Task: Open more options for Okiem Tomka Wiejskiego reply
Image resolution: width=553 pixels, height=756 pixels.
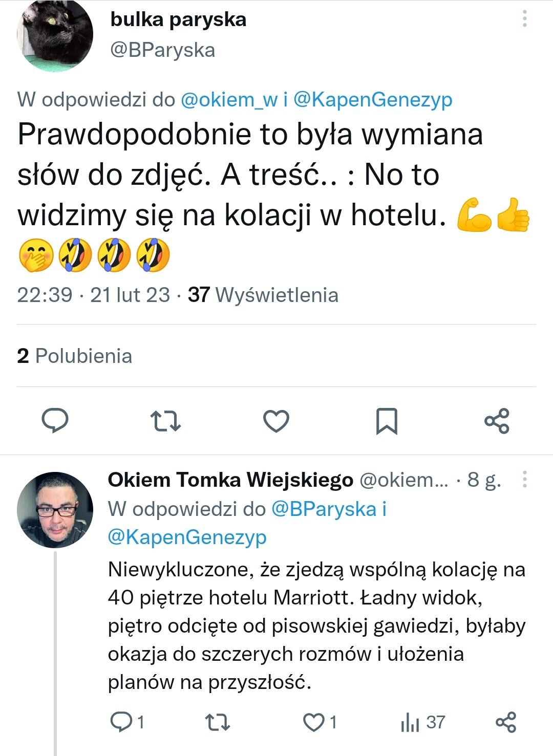Action: click(524, 480)
